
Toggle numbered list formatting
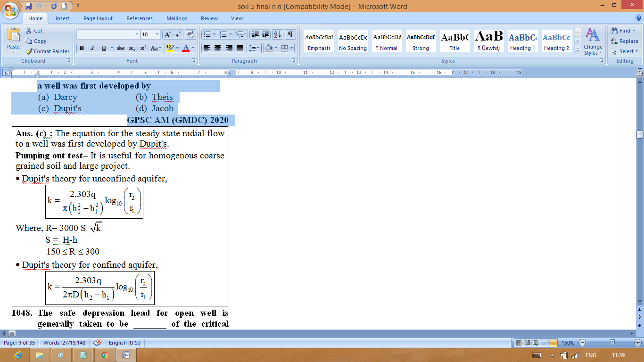coord(223,34)
